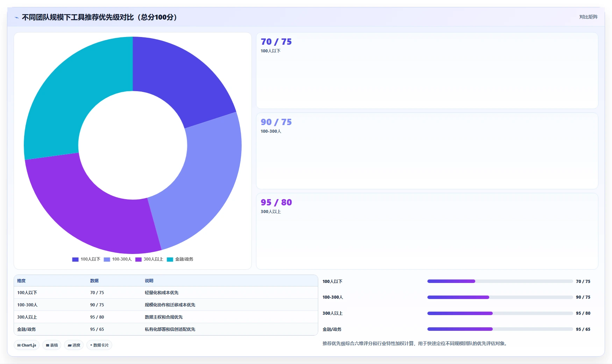The image size is (612, 364).
Task: Click the 金融/政务 progress row label
Action: (x=332, y=329)
